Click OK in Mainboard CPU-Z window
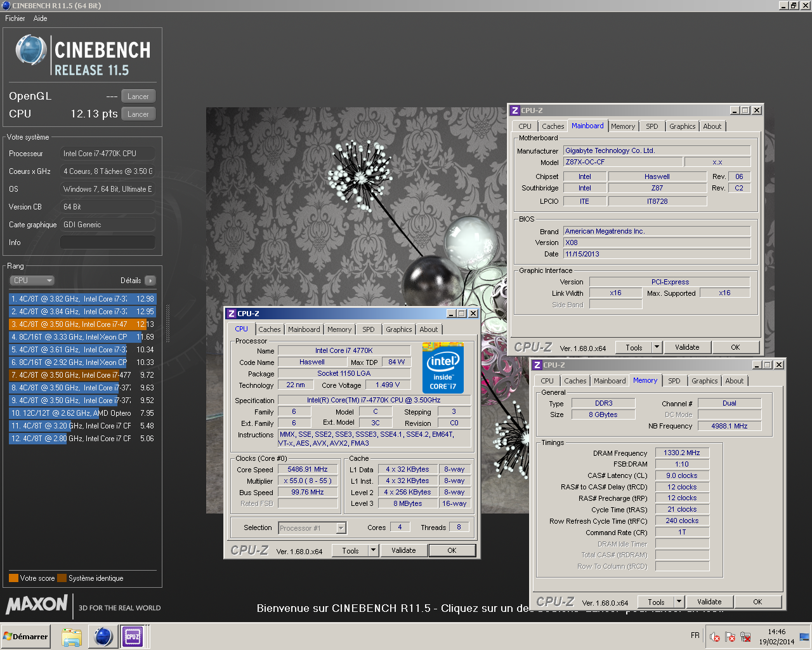Screen dimensions: 812x650 coord(735,348)
